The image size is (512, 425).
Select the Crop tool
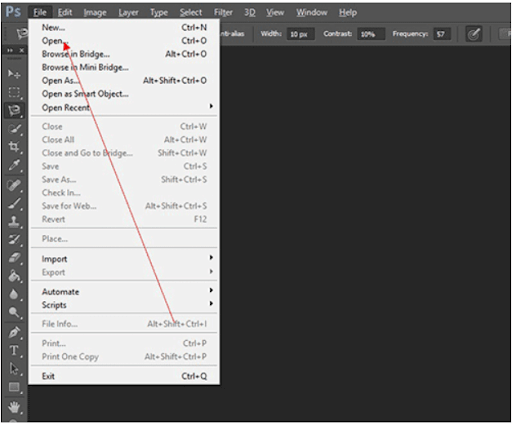(14, 147)
